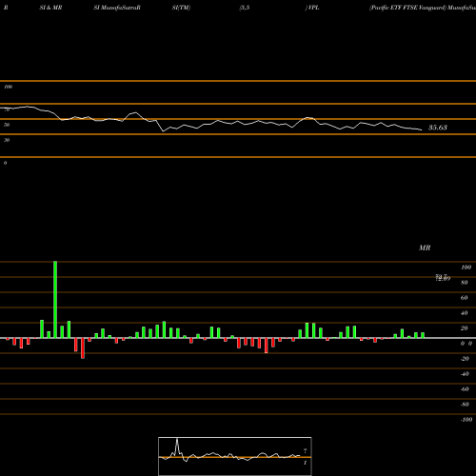Click the MR panel label

coord(425,248)
